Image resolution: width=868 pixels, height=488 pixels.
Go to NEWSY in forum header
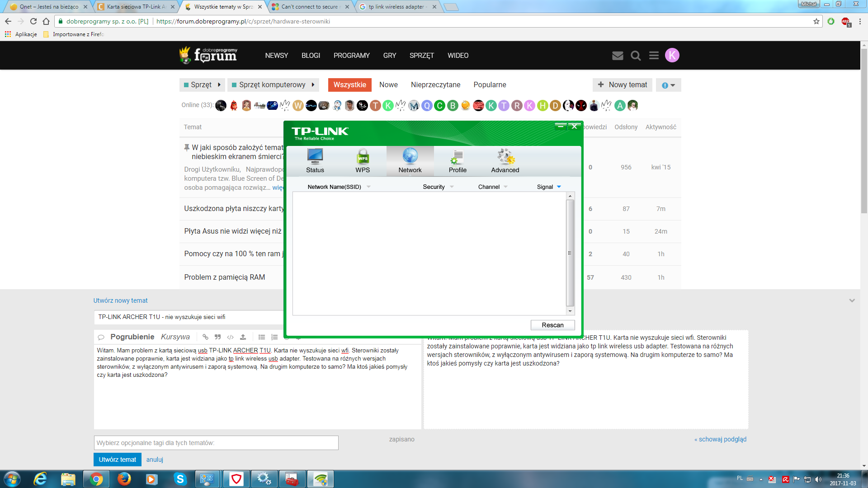pyautogui.click(x=276, y=56)
